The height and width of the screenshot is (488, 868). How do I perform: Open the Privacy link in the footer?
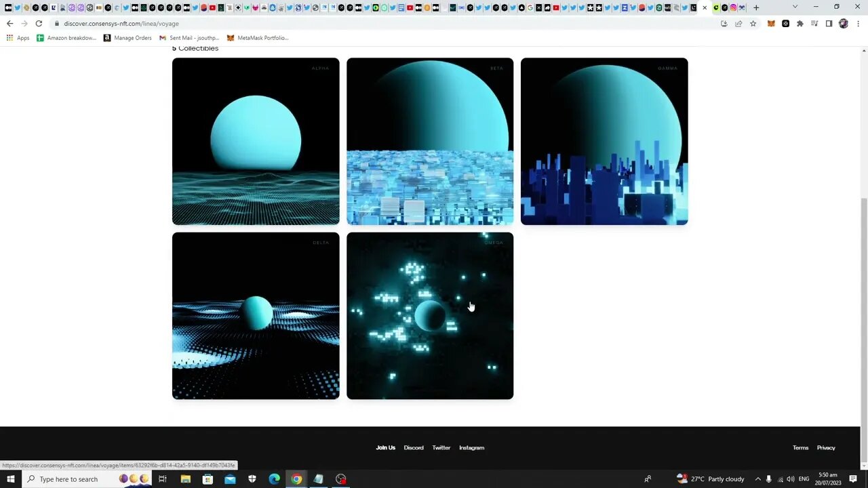pos(826,447)
